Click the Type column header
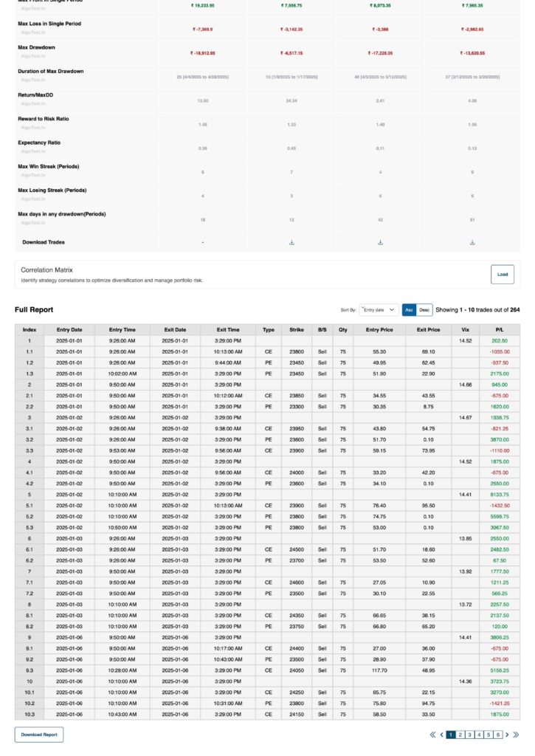 (269, 330)
